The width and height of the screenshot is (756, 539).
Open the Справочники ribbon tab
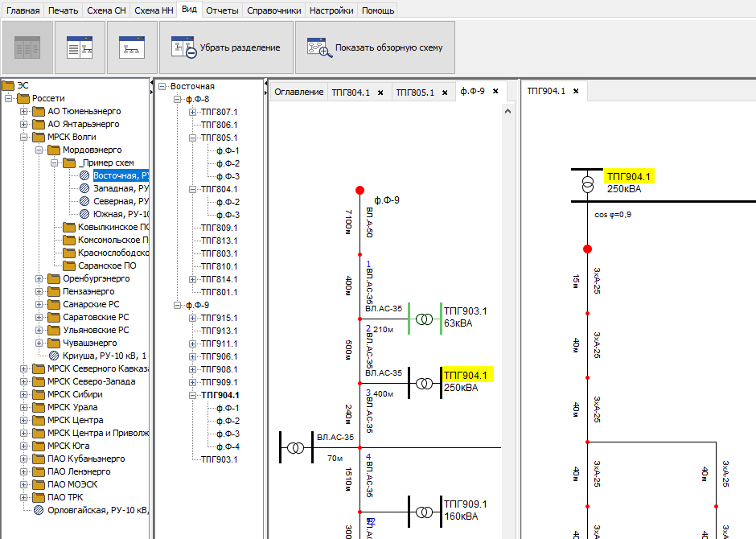point(274,10)
